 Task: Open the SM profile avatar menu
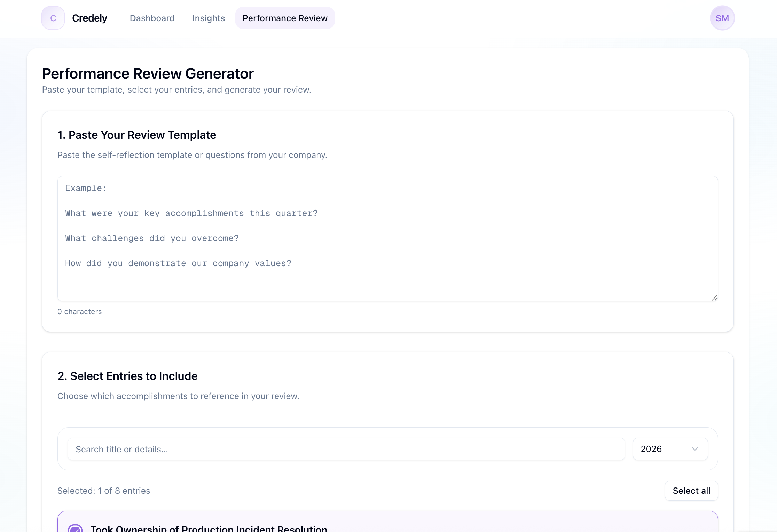click(722, 18)
